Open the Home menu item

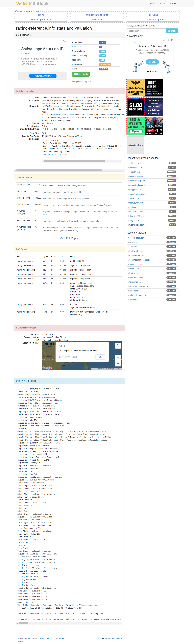pyautogui.click(x=152, y=4)
